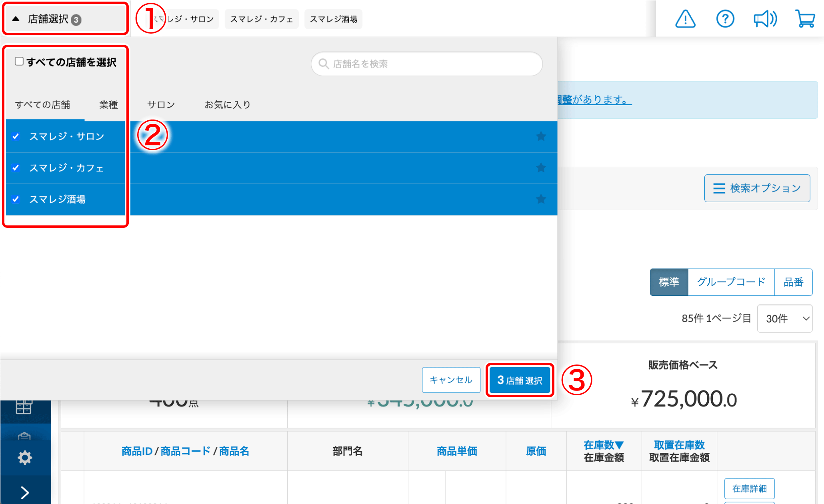
Task: Collapse the 店舗選択 dropdown with its arrow
Action: coord(15,18)
